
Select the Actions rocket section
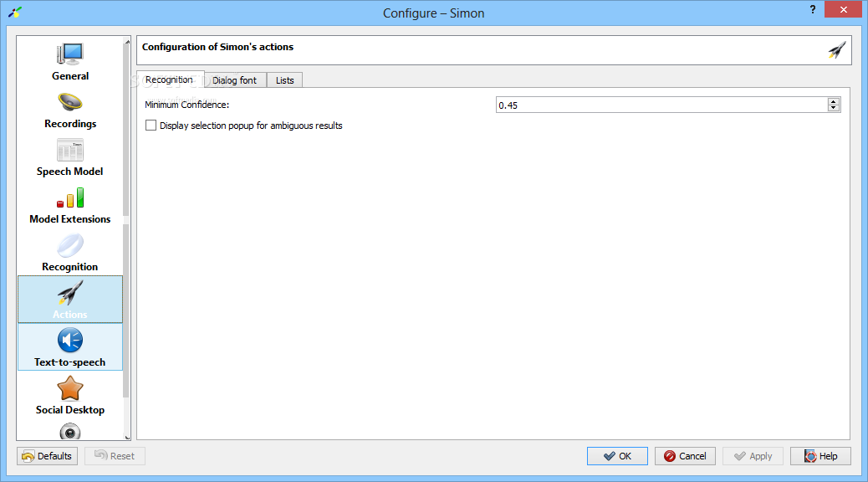click(69, 300)
